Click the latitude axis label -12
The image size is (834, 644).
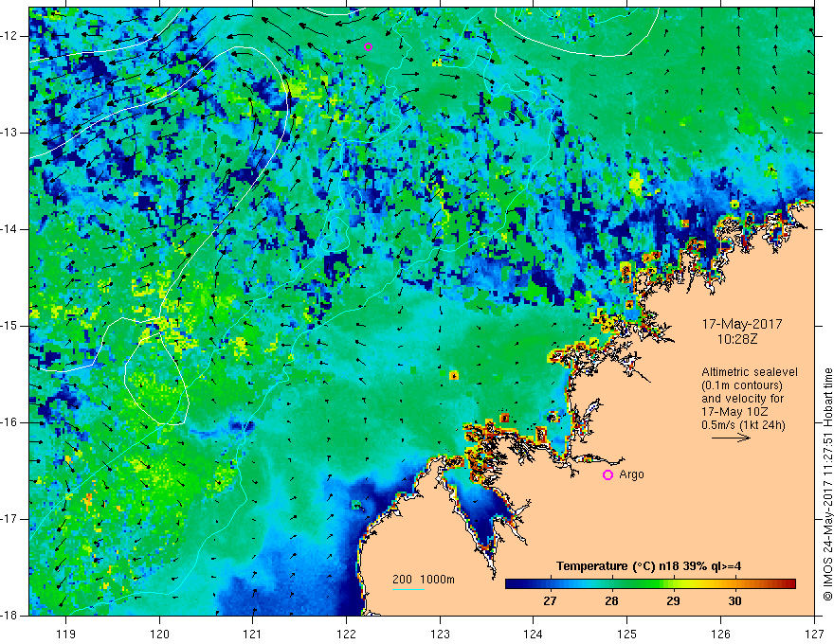pos(9,36)
